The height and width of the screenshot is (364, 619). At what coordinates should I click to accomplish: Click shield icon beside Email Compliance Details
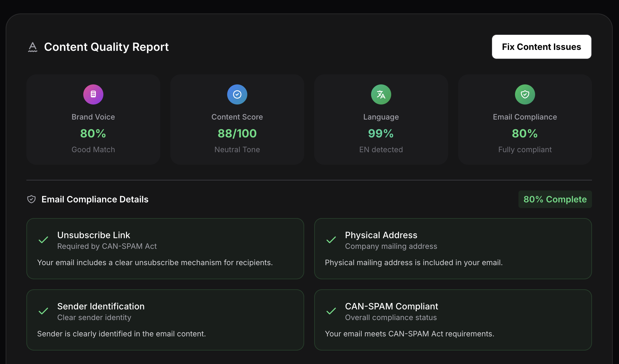[x=31, y=199]
